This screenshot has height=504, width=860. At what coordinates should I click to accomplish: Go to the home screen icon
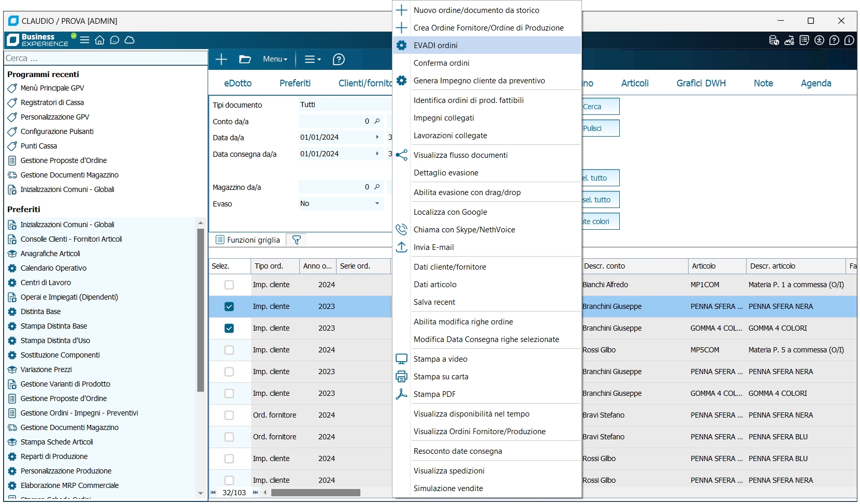(100, 40)
